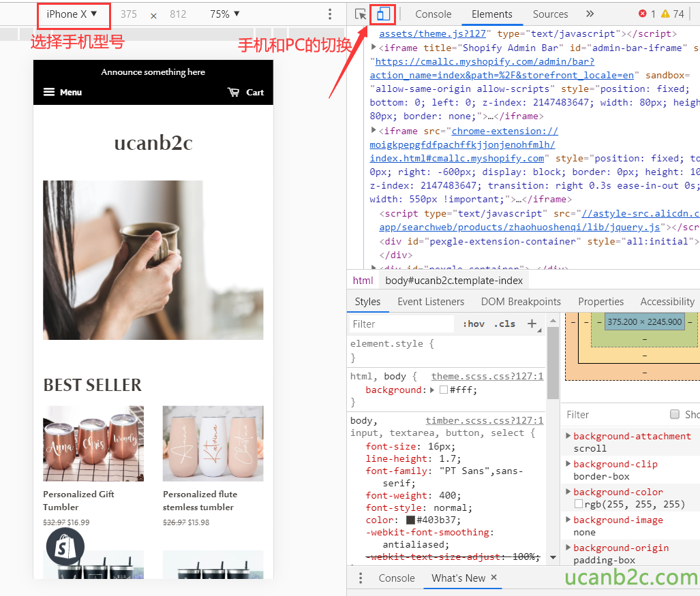
Task: Expand computed background-attachment property
Action: tap(568, 435)
